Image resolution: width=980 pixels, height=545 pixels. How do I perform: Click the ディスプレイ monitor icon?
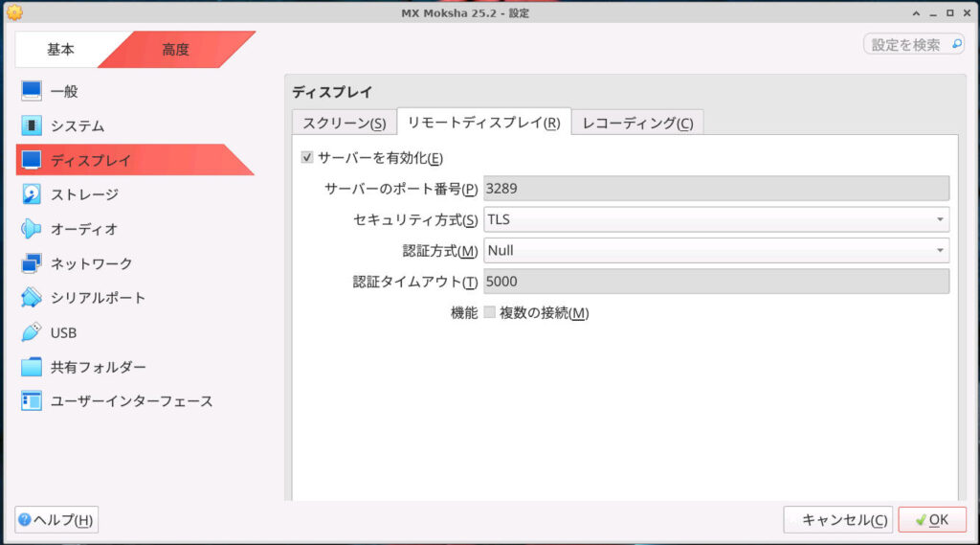click(32, 160)
